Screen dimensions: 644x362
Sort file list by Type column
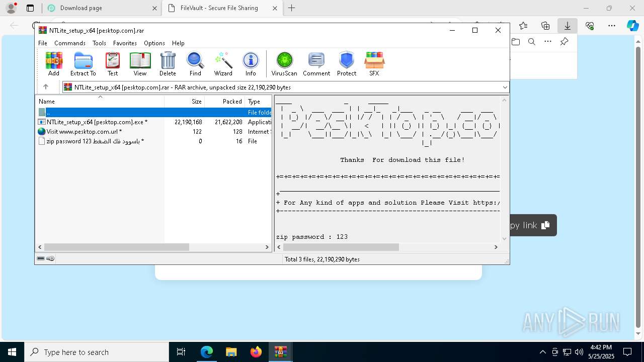click(259, 101)
